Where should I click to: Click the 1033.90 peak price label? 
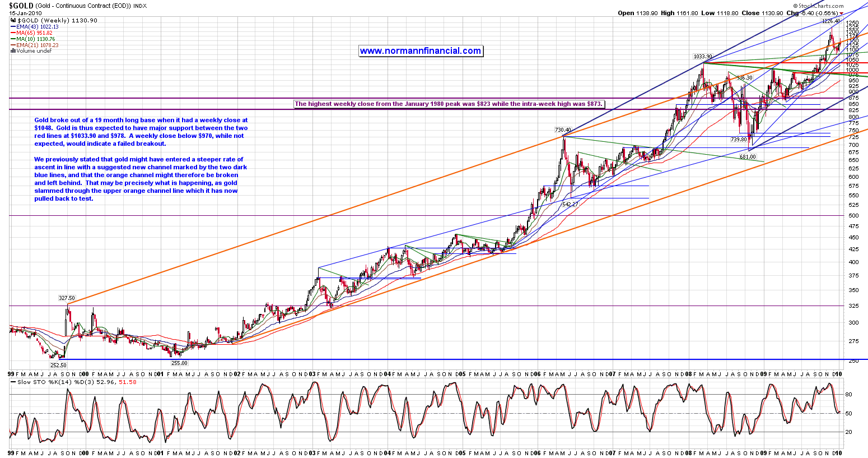pyautogui.click(x=702, y=57)
